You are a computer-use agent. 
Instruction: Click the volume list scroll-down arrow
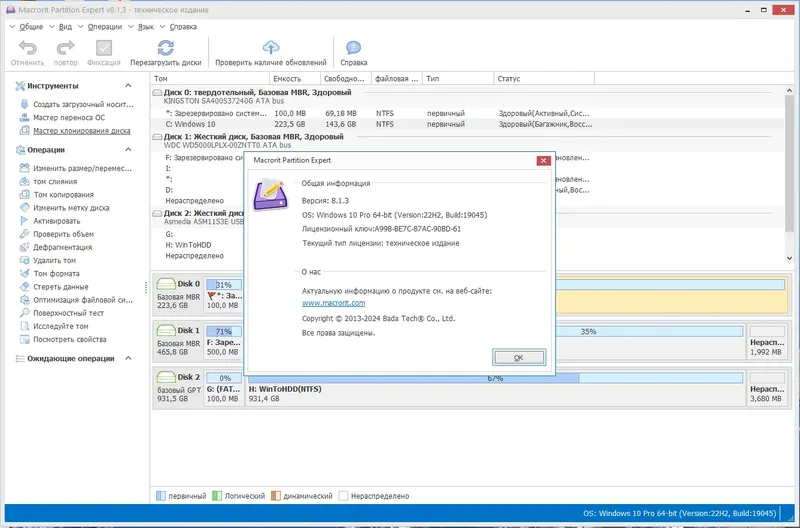click(789, 258)
